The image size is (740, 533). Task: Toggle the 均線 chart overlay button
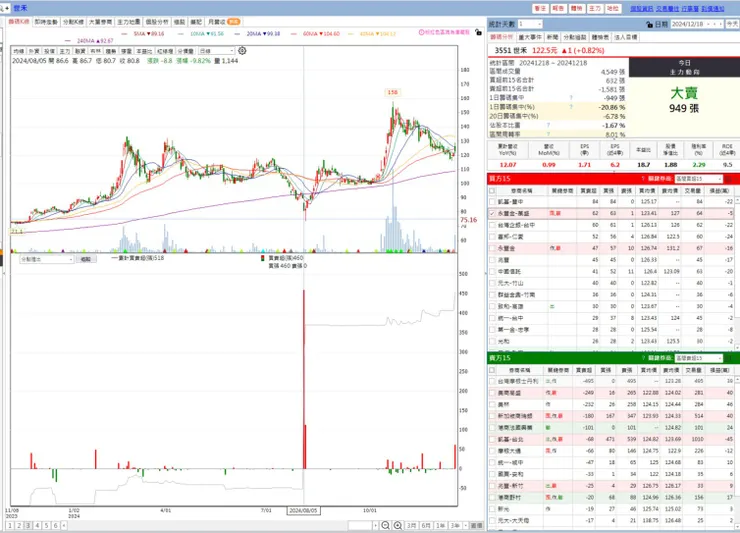click(18, 51)
